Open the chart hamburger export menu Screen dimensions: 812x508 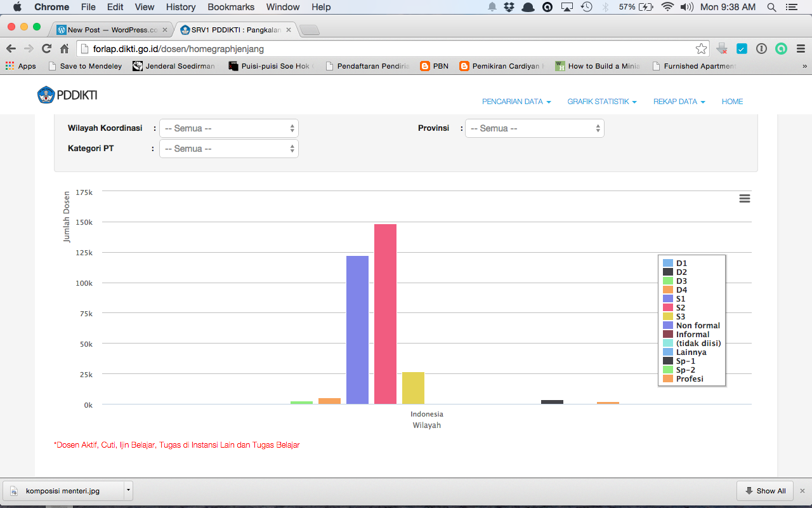click(x=744, y=199)
